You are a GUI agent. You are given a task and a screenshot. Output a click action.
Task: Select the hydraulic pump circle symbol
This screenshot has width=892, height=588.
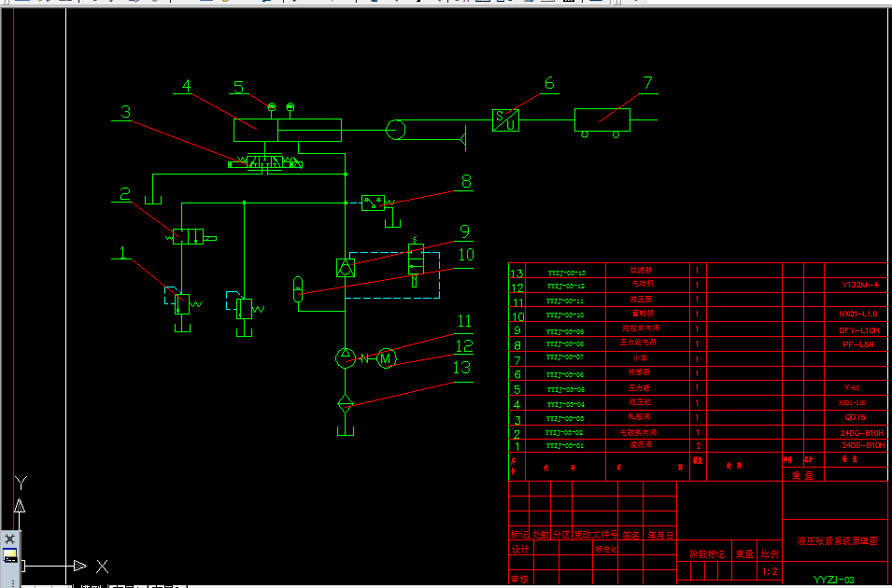pyautogui.click(x=346, y=357)
